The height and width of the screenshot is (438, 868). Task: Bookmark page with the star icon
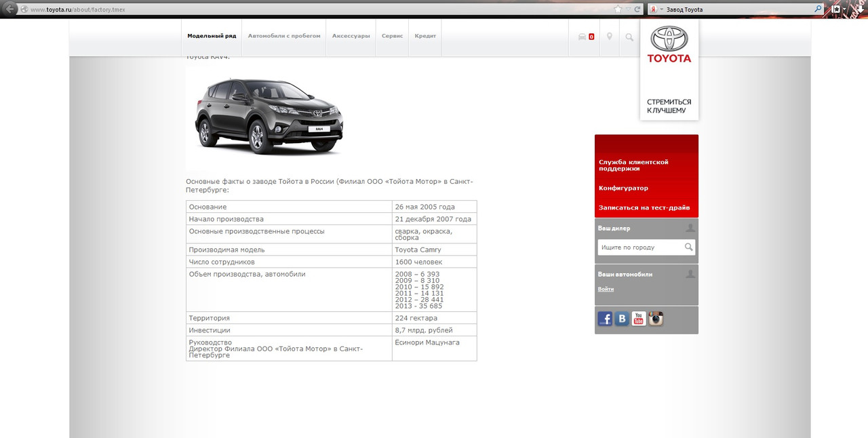click(618, 9)
